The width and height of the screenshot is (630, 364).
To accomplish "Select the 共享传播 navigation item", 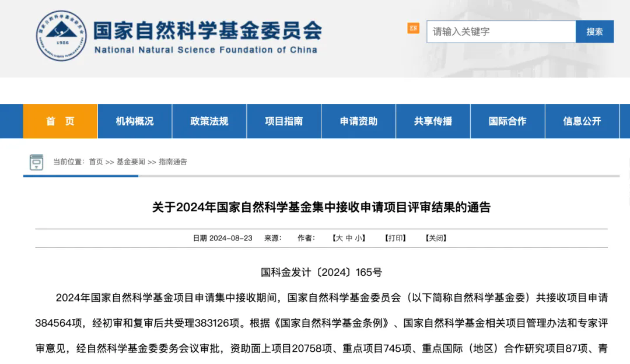I will click(x=433, y=121).
